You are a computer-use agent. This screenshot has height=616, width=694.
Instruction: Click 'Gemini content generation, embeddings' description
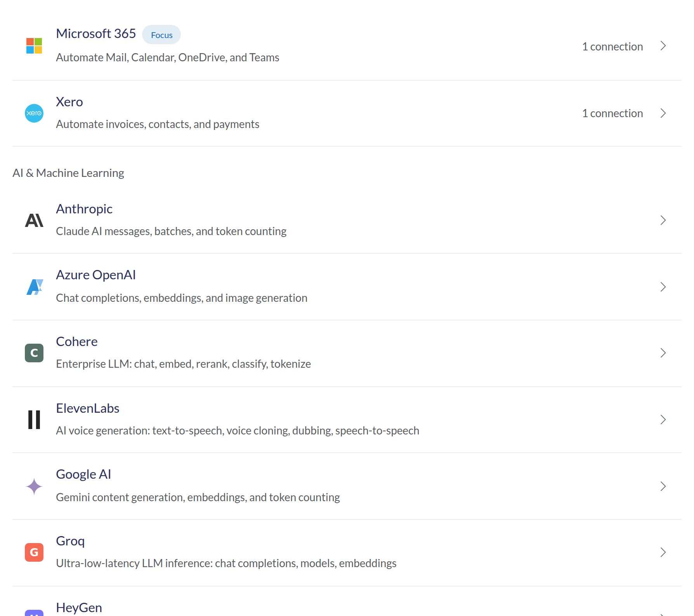[198, 497]
